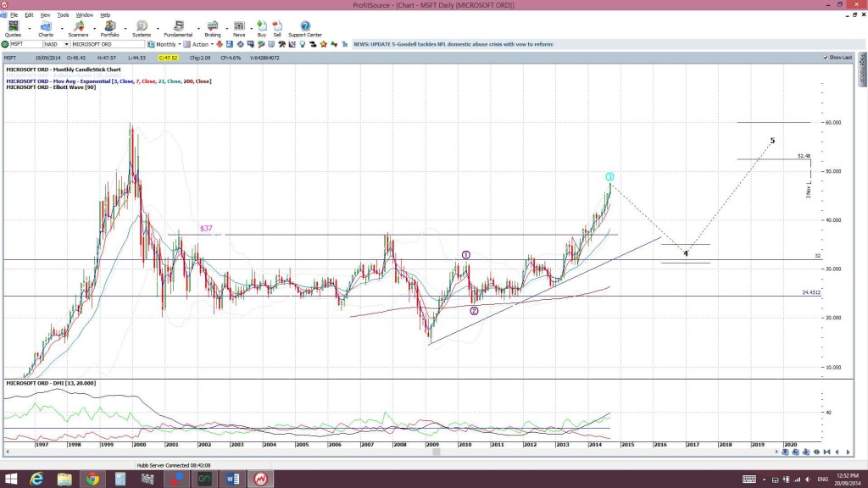
Task: Open the Window menu
Action: pos(84,15)
